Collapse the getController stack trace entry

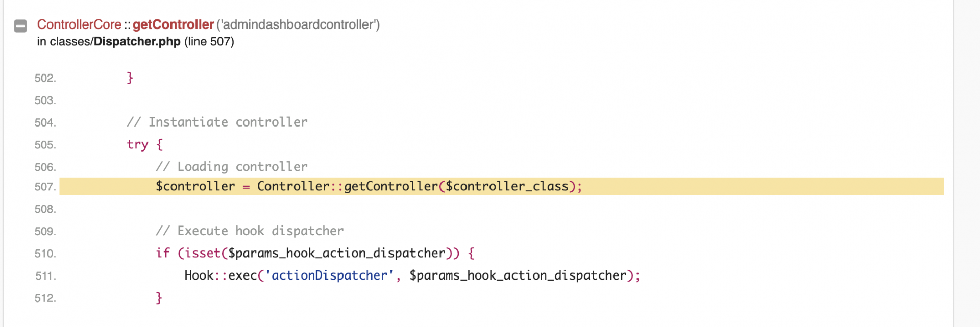click(x=20, y=26)
